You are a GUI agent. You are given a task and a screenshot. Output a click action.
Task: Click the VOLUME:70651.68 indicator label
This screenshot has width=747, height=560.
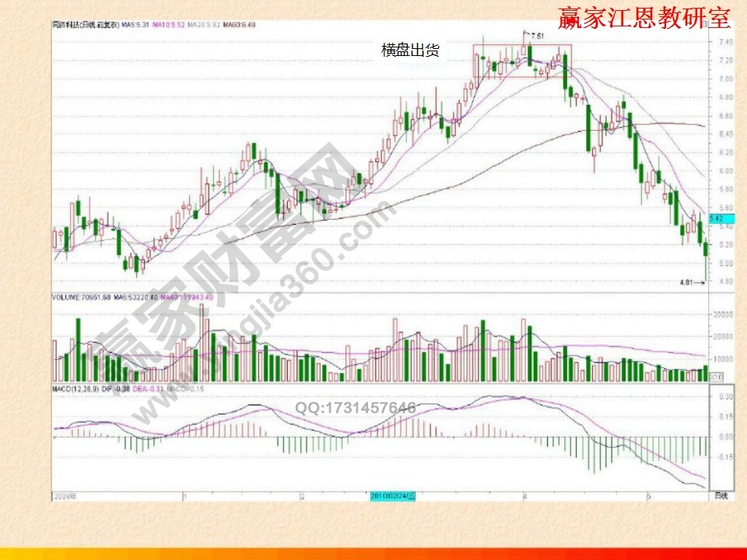point(82,297)
